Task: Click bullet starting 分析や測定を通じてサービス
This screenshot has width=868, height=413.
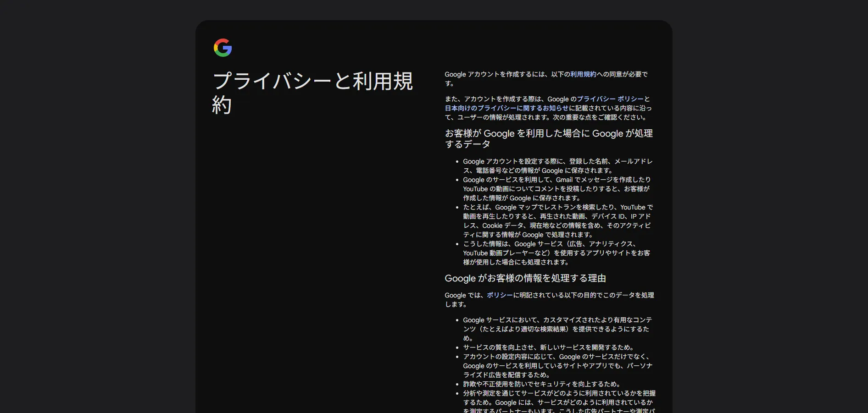Action: click(559, 401)
